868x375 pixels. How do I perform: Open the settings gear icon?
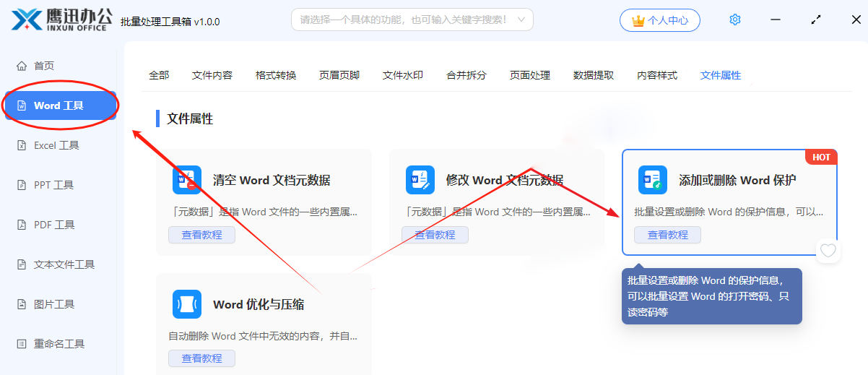click(x=735, y=20)
